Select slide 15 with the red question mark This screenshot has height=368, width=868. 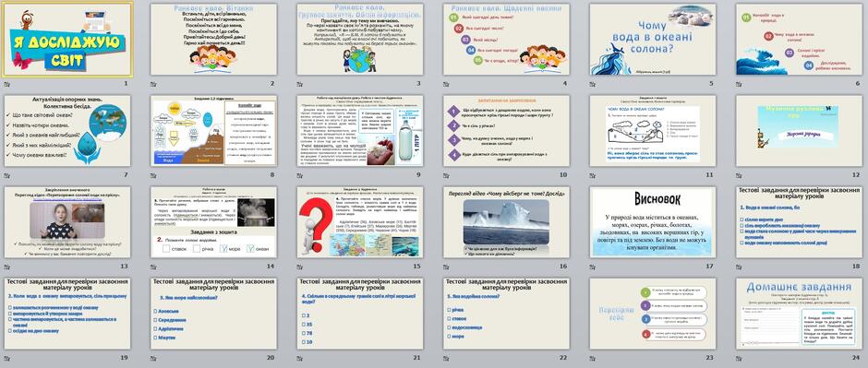click(x=360, y=221)
